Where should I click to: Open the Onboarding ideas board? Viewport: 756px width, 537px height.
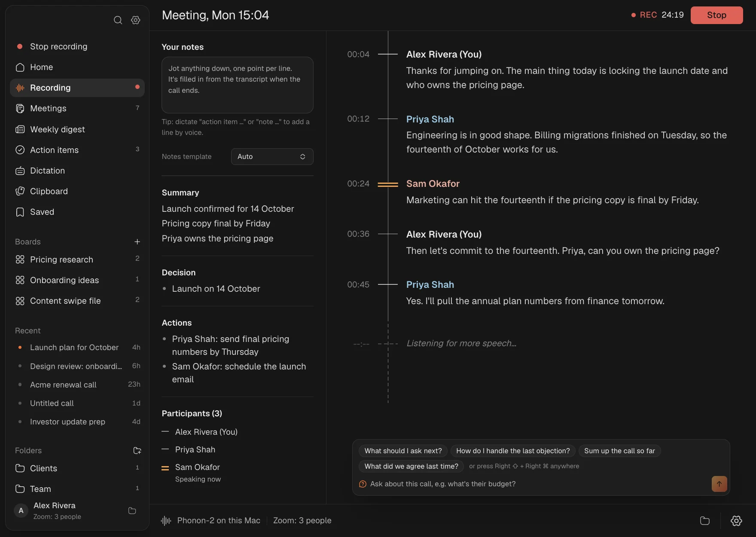[x=77, y=280]
